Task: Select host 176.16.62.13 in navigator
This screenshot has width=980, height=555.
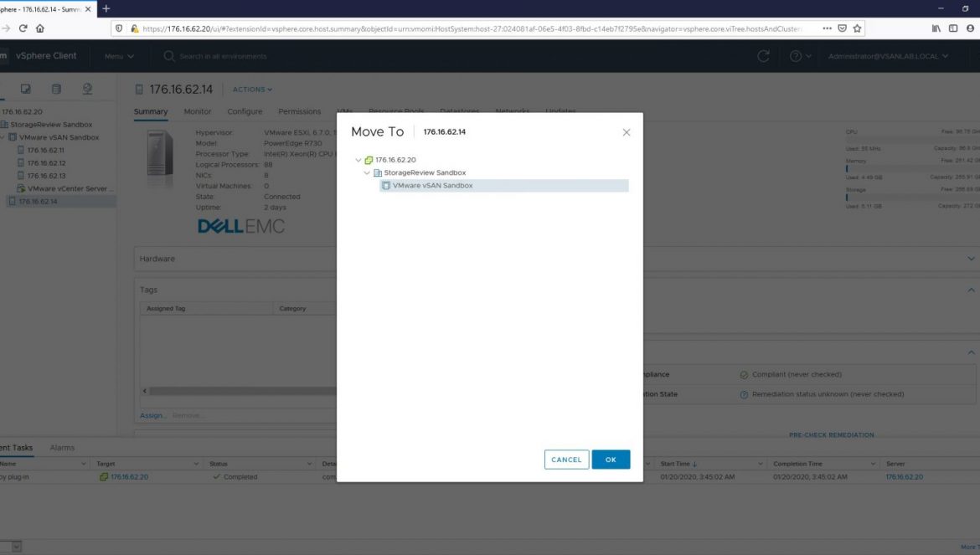Action: coord(45,176)
